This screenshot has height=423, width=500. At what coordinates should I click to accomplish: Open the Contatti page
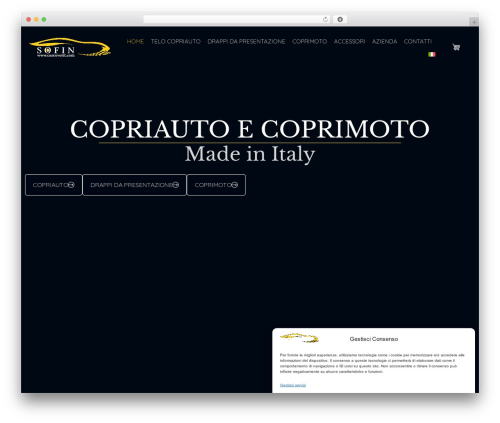pyautogui.click(x=418, y=41)
